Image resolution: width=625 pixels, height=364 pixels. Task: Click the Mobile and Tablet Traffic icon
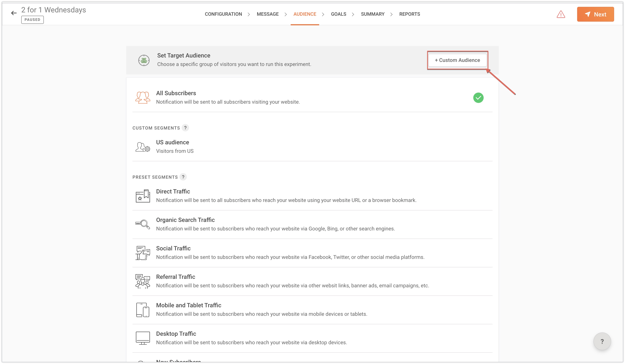(143, 310)
